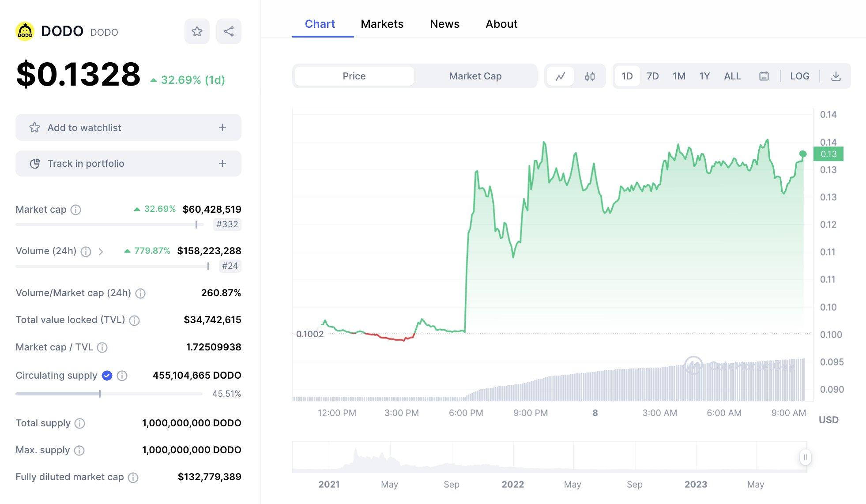Click the timeline range slider handle

point(805,457)
